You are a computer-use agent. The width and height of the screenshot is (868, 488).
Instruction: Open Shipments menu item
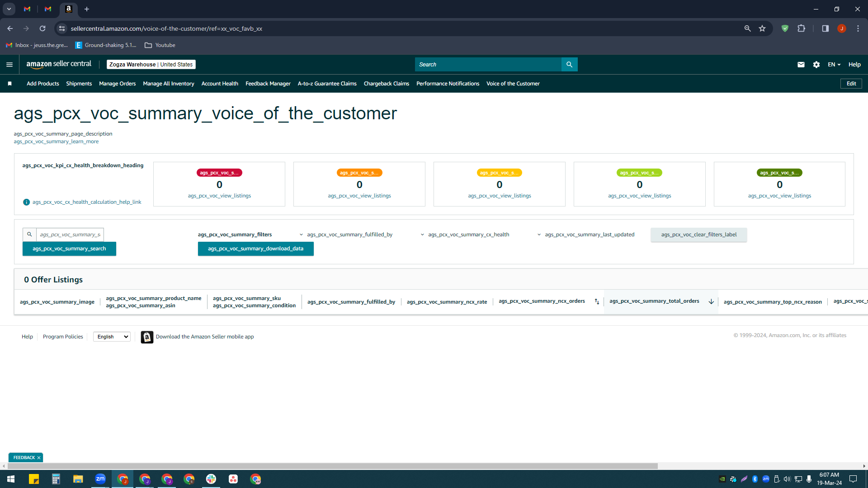[79, 84]
